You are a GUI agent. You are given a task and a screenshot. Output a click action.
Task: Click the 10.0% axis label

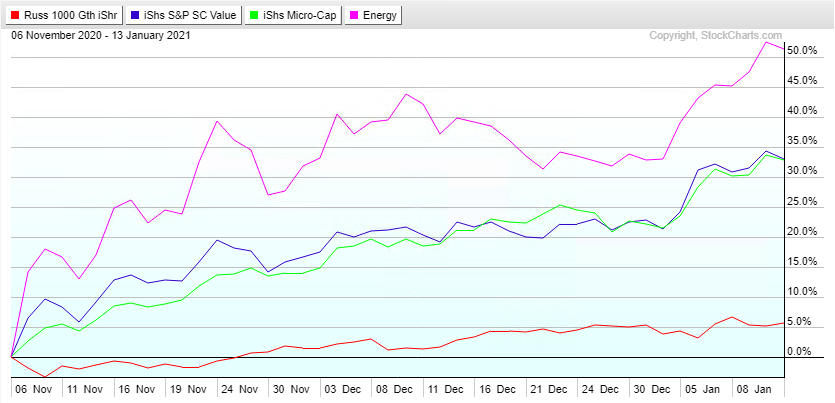click(803, 292)
